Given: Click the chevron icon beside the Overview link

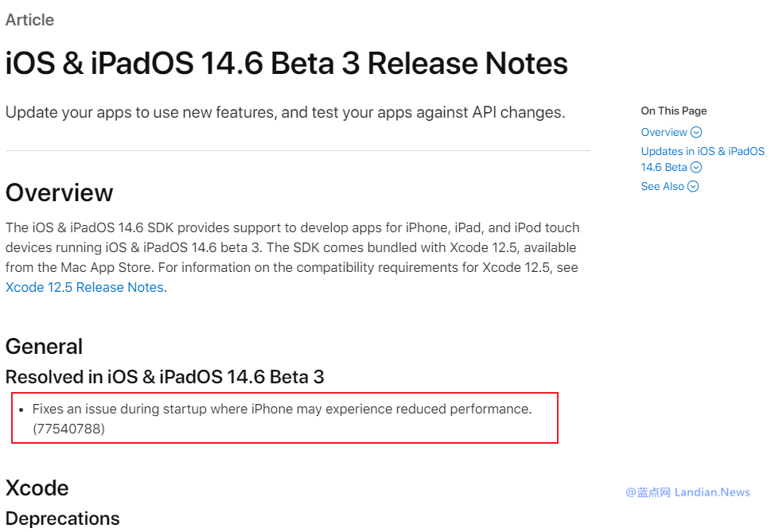Looking at the screenshot, I should click(696, 133).
